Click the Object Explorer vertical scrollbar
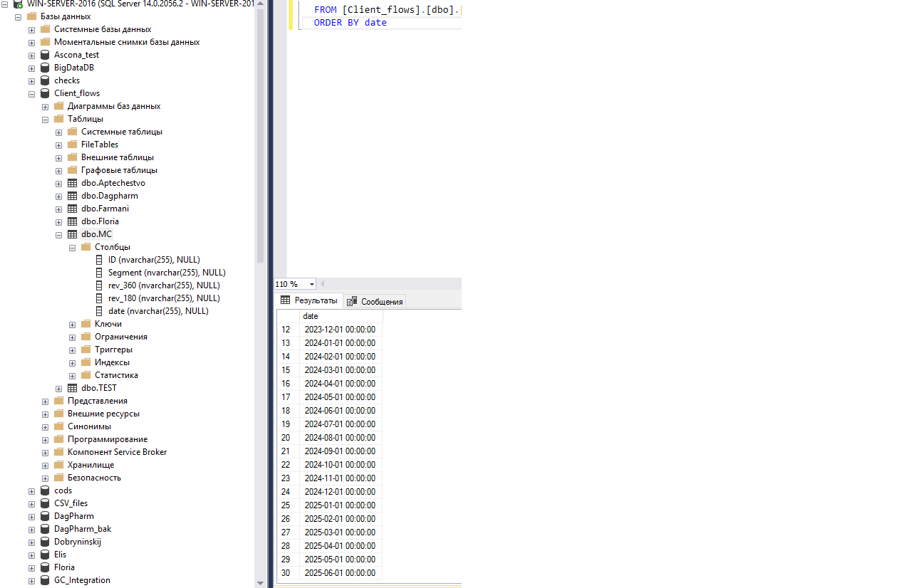899x588 pixels. click(x=260, y=142)
